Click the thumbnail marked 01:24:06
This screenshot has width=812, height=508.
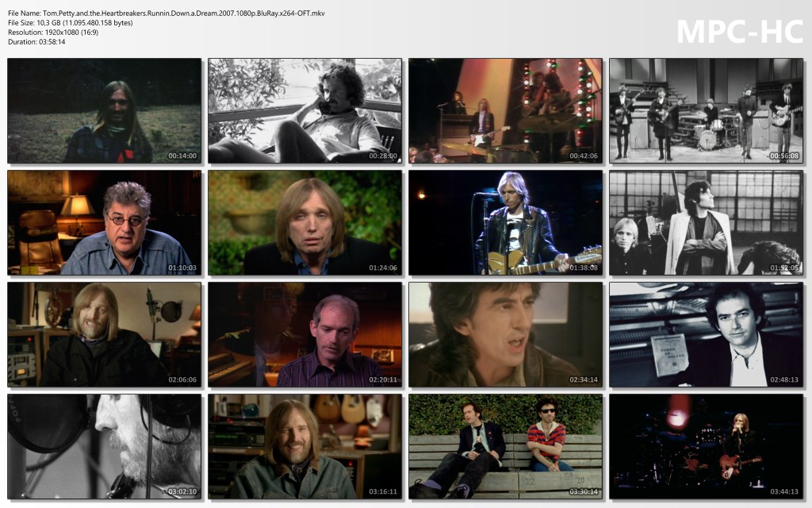point(304,222)
